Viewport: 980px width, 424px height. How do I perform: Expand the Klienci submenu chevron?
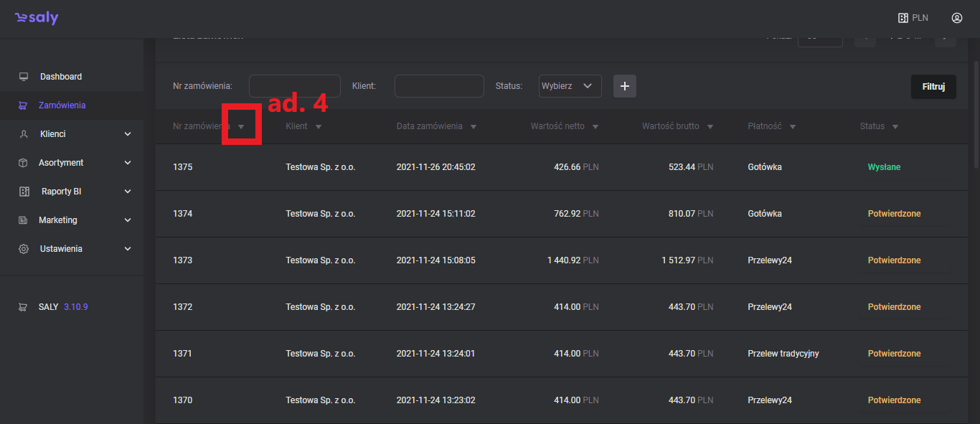(128, 134)
